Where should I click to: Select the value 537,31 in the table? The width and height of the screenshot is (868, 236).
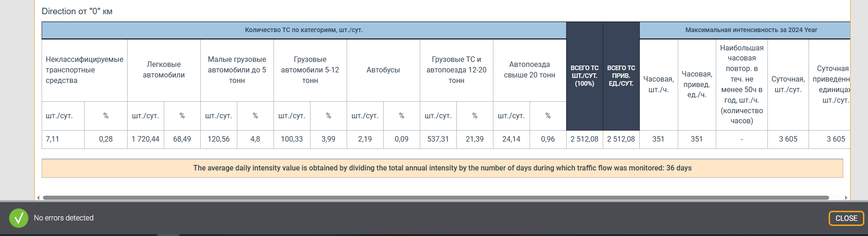click(438, 139)
